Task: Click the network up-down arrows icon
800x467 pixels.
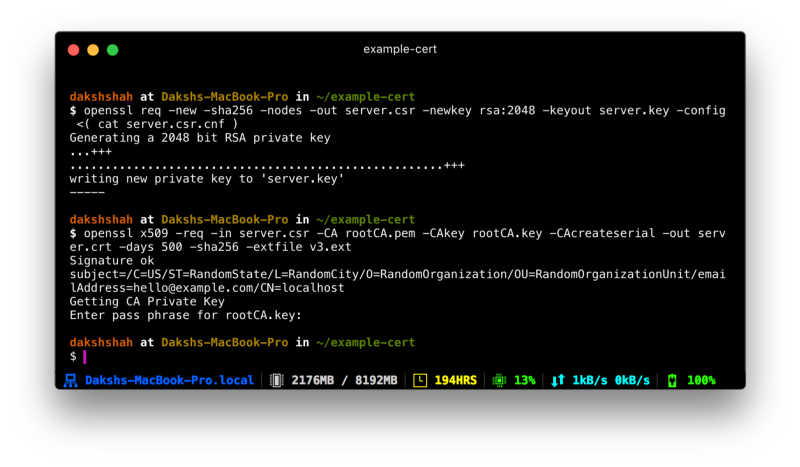Action: (x=558, y=380)
